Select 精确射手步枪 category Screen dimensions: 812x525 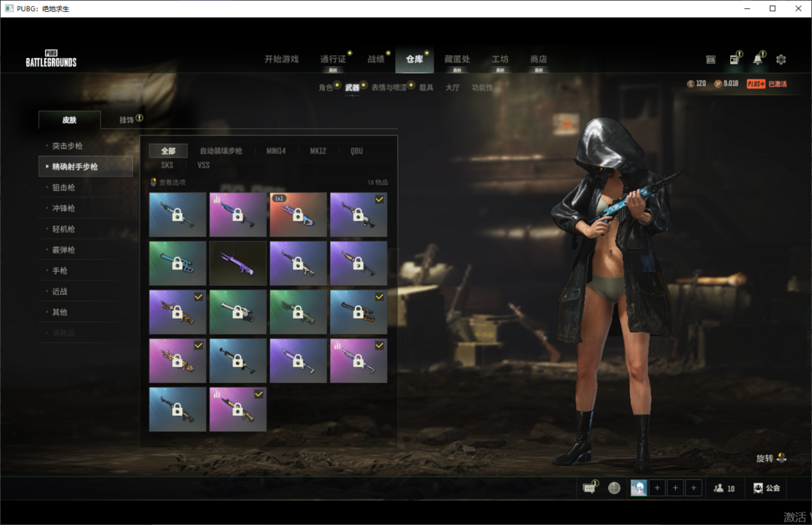86,166
